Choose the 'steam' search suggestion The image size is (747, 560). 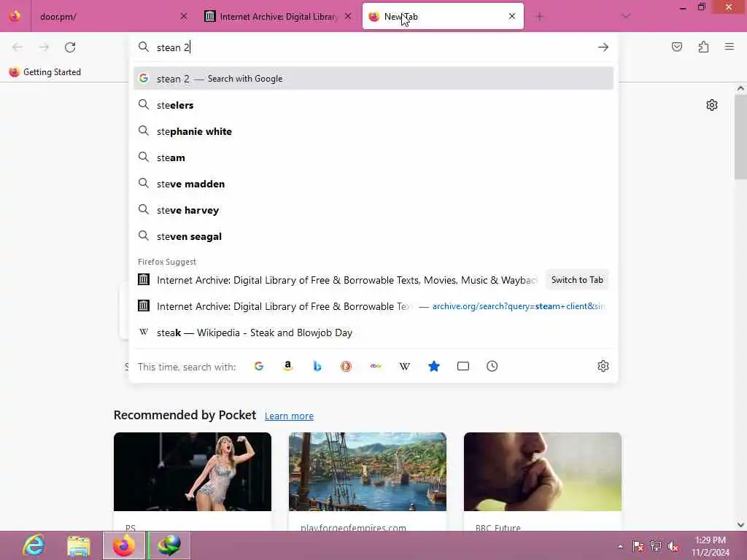[373, 157]
